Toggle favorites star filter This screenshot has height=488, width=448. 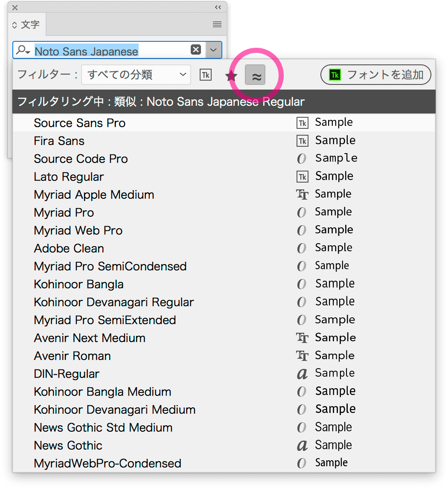click(231, 76)
